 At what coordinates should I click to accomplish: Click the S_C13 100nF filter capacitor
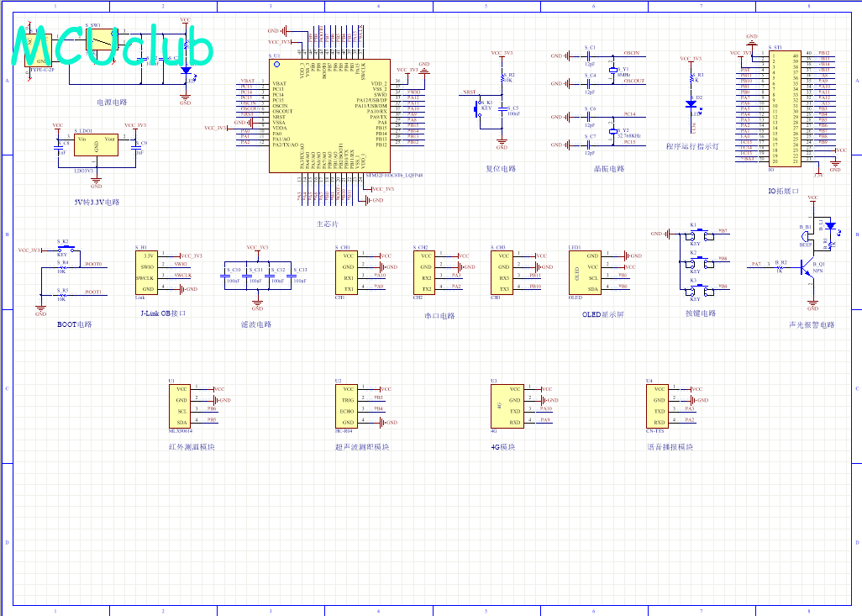tap(292, 276)
